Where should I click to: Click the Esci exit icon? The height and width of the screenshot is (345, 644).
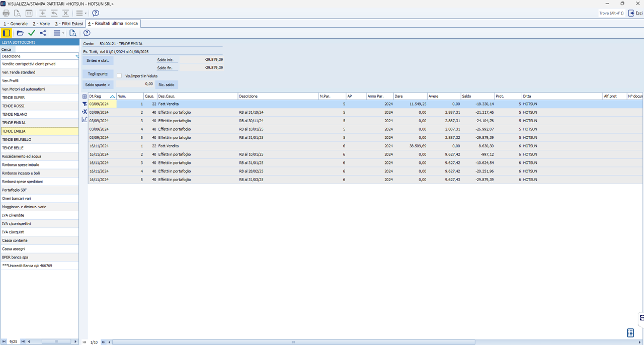pos(631,13)
